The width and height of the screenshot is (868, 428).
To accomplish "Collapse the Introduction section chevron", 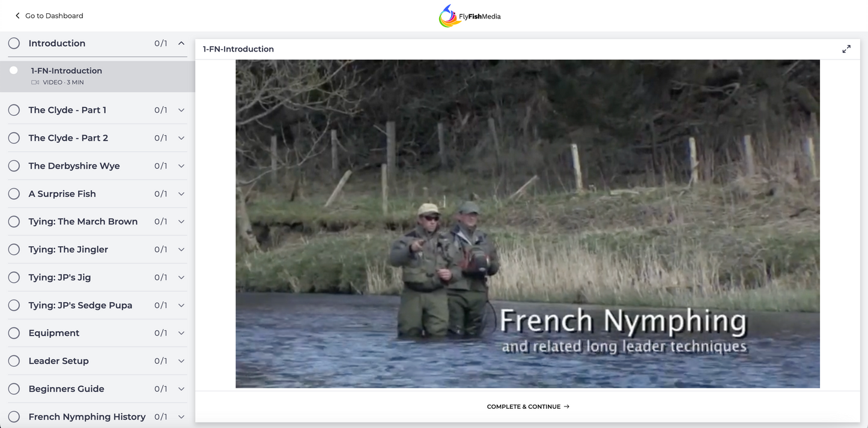I will tap(181, 43).
